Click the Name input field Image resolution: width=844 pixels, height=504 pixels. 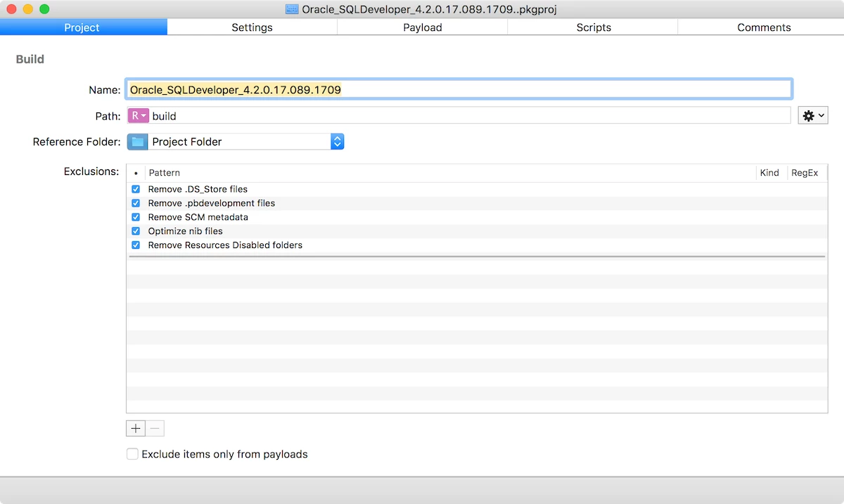click(459, 89)
